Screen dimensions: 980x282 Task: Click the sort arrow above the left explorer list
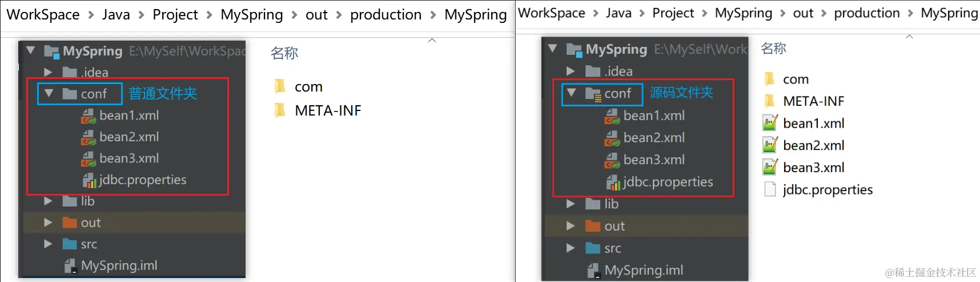click(x=432, y=40)
